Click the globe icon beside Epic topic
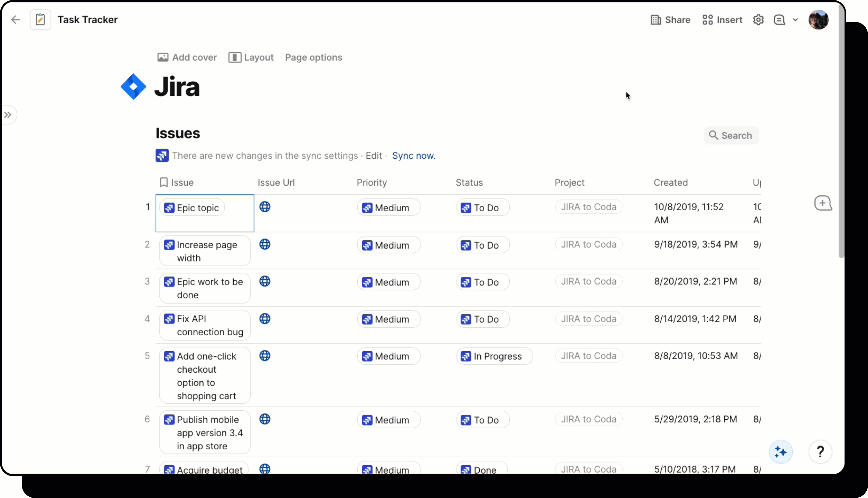Viewport: 868px width, 498px height. click(265, 207)
